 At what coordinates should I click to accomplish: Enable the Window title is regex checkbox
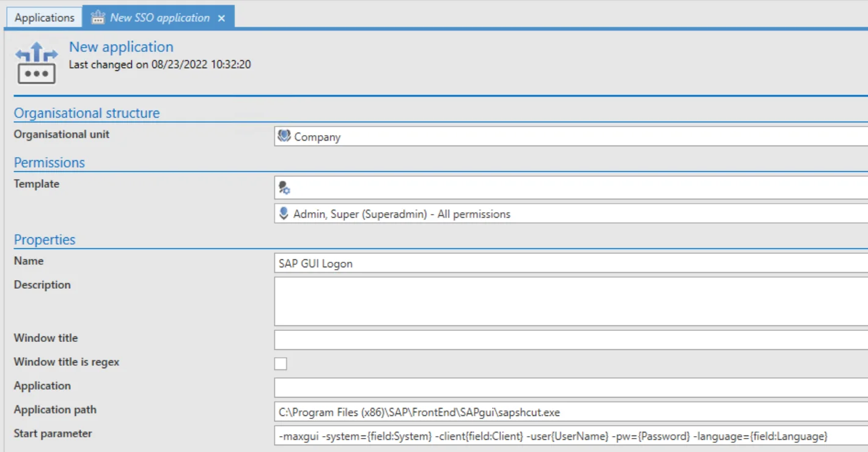(x=281, y=364)
